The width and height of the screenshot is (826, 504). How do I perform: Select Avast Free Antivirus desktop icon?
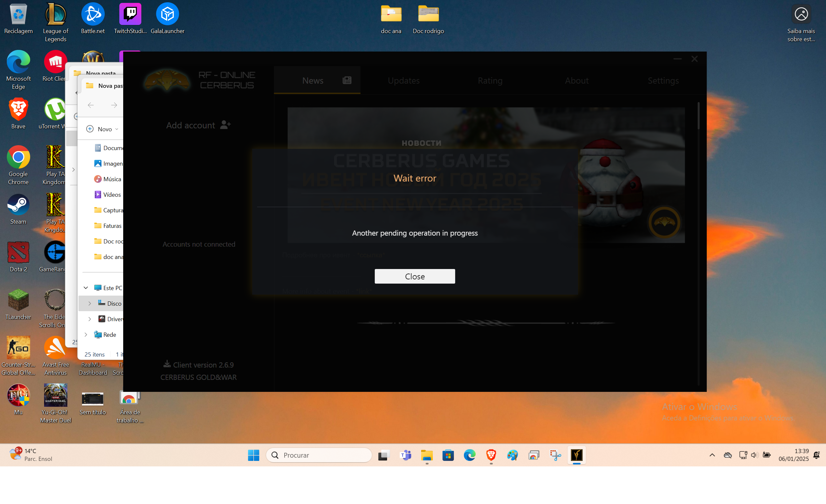(56, 356)
